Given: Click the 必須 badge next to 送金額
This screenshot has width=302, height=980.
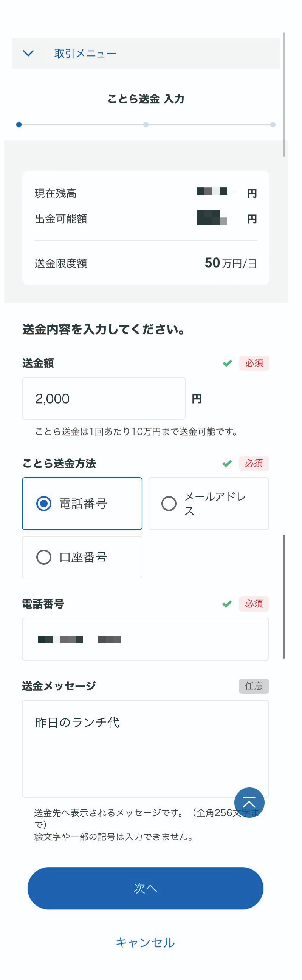Looking at the screenshot, I should click(254, 363).
